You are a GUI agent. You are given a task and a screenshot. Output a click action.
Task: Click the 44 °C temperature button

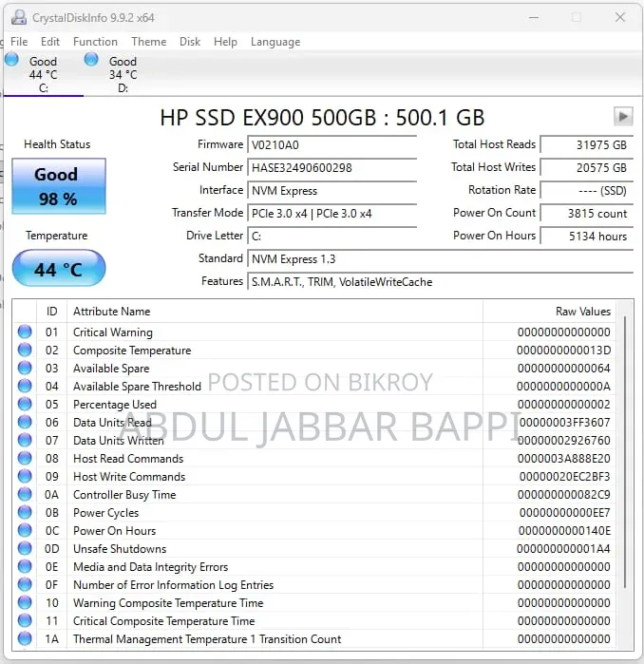[x=59, y=269]
